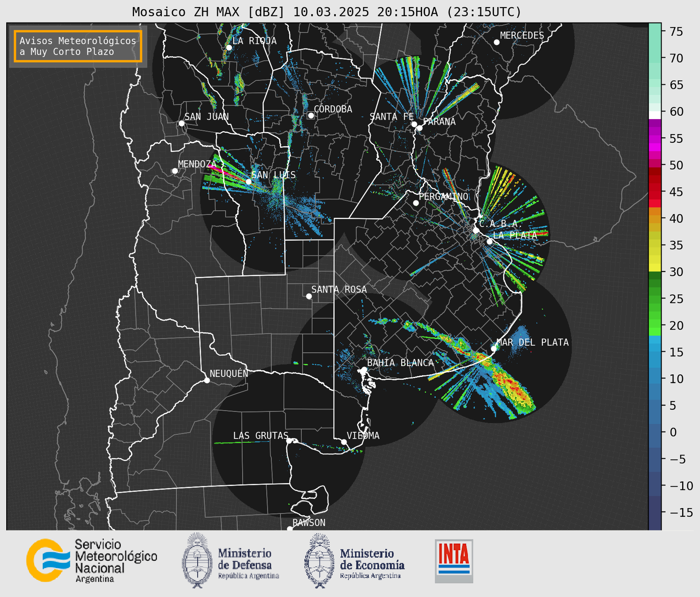Click the map title 'Mosaico ZH MAX [dBZ]'

(208, 12)
